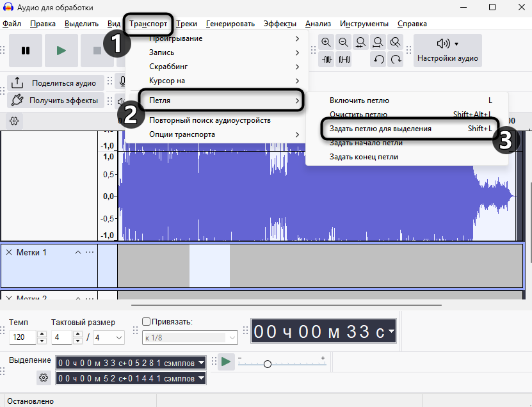The image size is (532, 407).
Task: Click highlighted label region in Метки 1
Action: coord(209,266)
